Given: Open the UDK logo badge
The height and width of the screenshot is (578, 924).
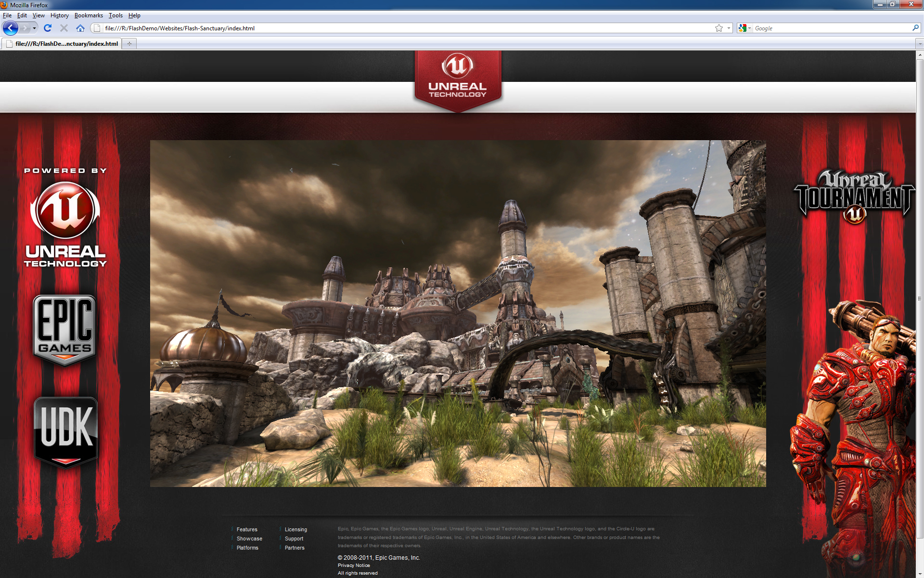Looking at the screenshot, I should point(66,431).
